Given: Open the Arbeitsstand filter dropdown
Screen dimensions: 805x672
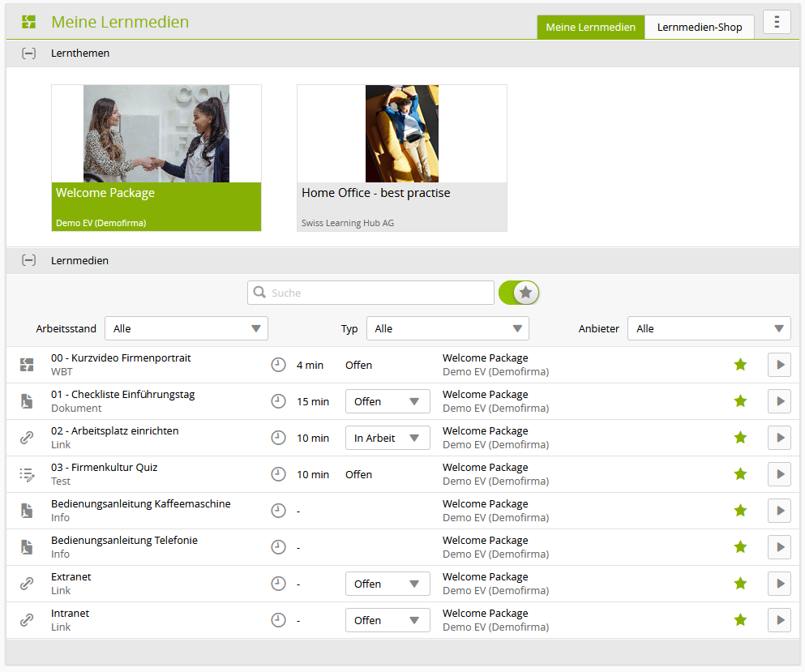Looking at the screenshot, I should click(x=186, y=328).
